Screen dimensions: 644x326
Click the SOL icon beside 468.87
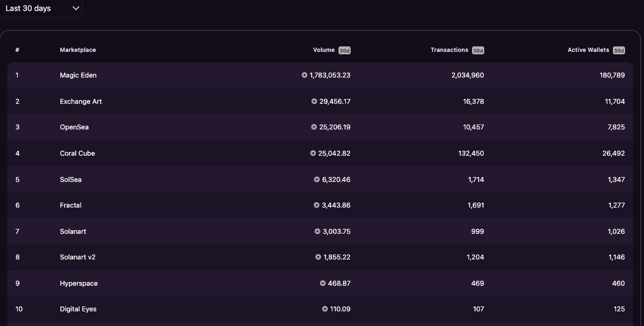coord(323,283)
